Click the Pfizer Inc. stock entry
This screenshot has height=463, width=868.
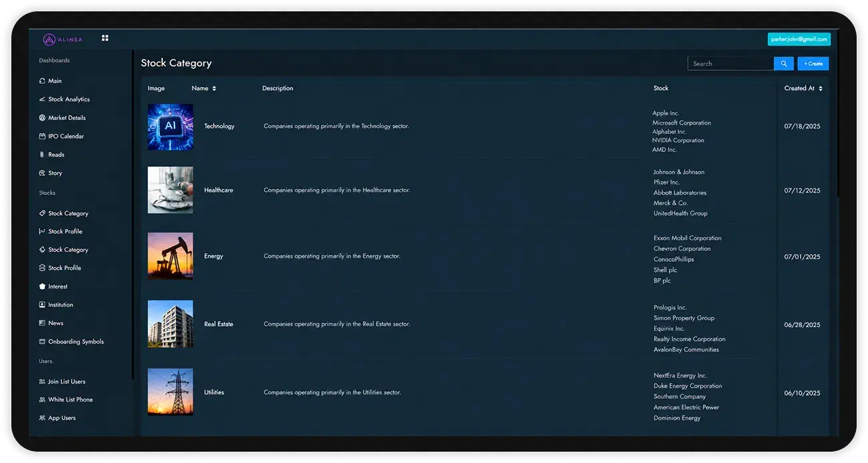click(x=667, y=182)
